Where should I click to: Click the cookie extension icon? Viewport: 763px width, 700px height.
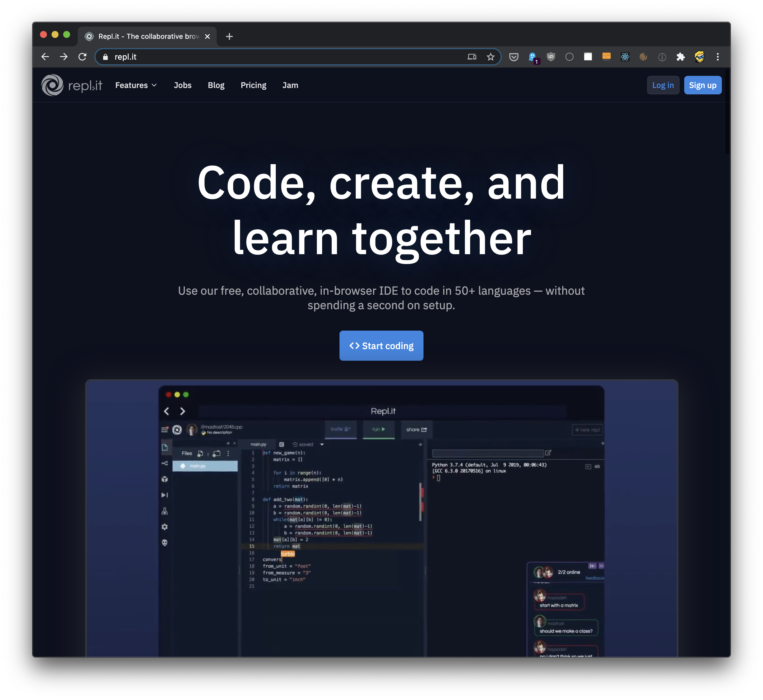click(x=643, y=57)
